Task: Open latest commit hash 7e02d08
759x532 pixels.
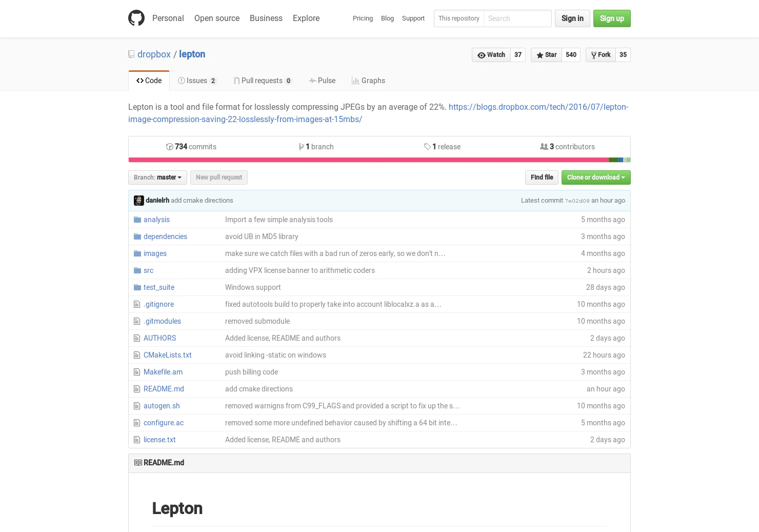Action: [577, 201]
